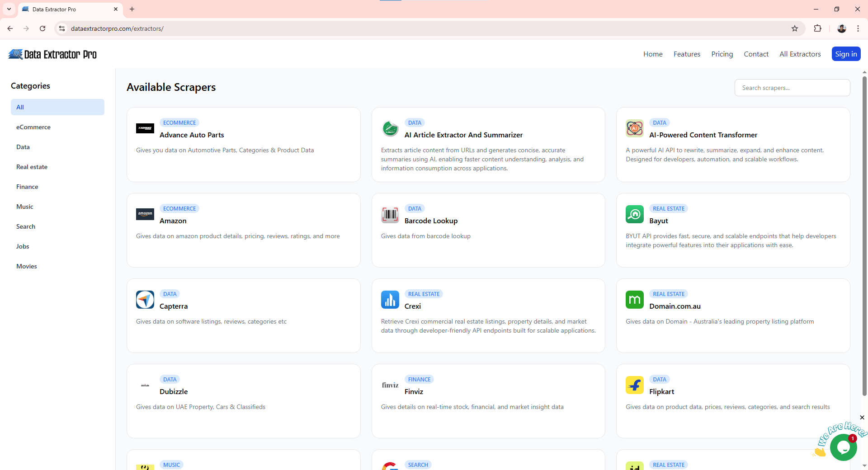Click the Amazon scraper logo icon
This screenshot has height=470, width=868.
click(x=145, y=214)
